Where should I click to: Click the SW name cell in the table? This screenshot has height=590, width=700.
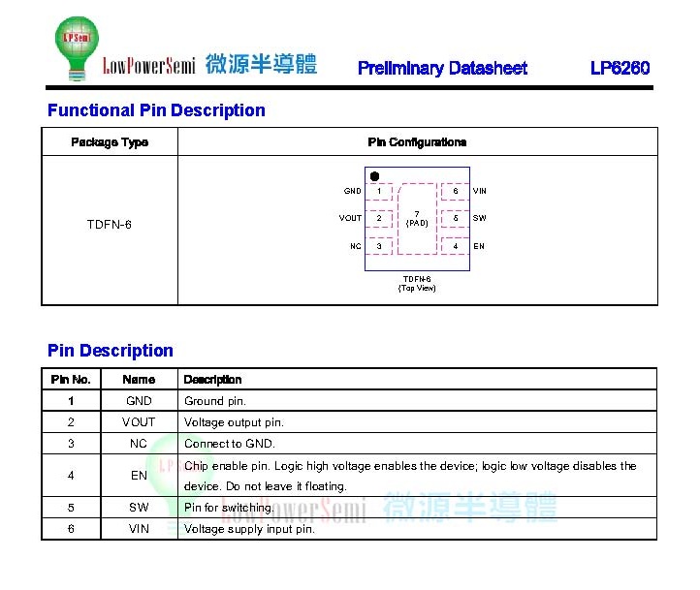click(139, 508)
